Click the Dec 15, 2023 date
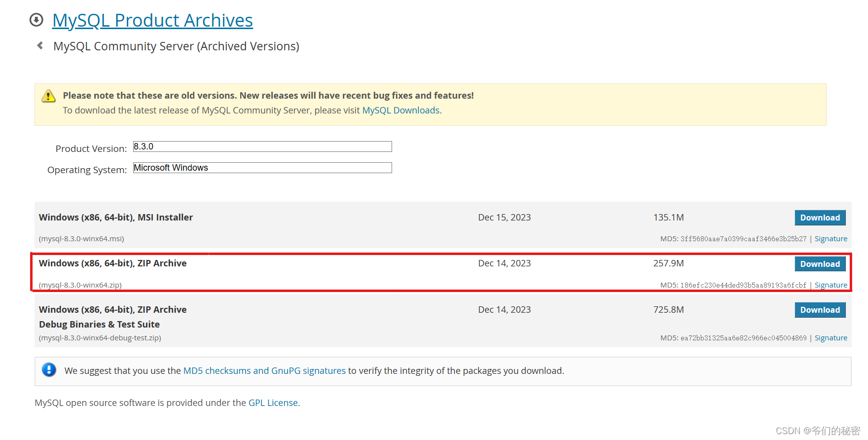Image resolution: width=868 pixels, height=440 pixels. 505,218
